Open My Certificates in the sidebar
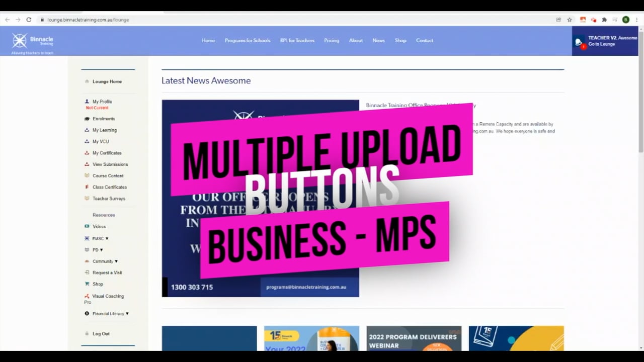Viewport: 644px width, 362px height. (107, 153)
